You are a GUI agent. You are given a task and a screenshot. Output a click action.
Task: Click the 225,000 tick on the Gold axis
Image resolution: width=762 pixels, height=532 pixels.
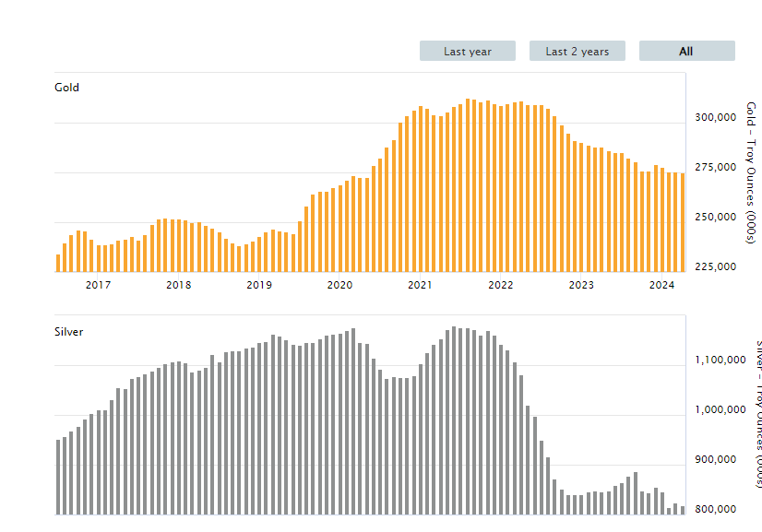tap(715, 267)
